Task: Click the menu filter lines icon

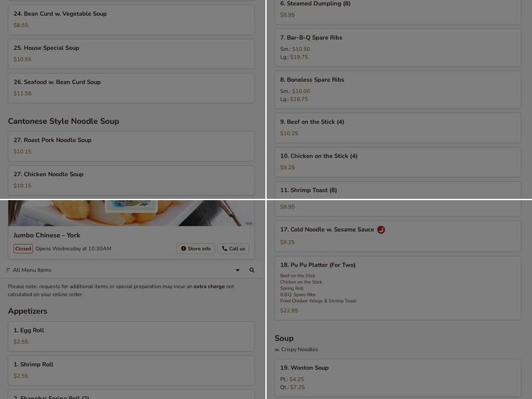Action: (8, 270)
